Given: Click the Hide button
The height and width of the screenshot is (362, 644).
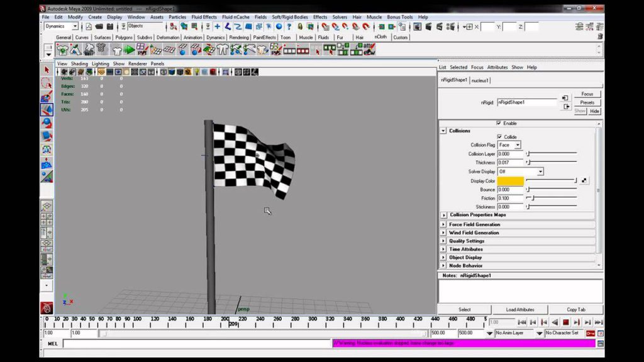Looking at the screenshot, I should (594, 111).
